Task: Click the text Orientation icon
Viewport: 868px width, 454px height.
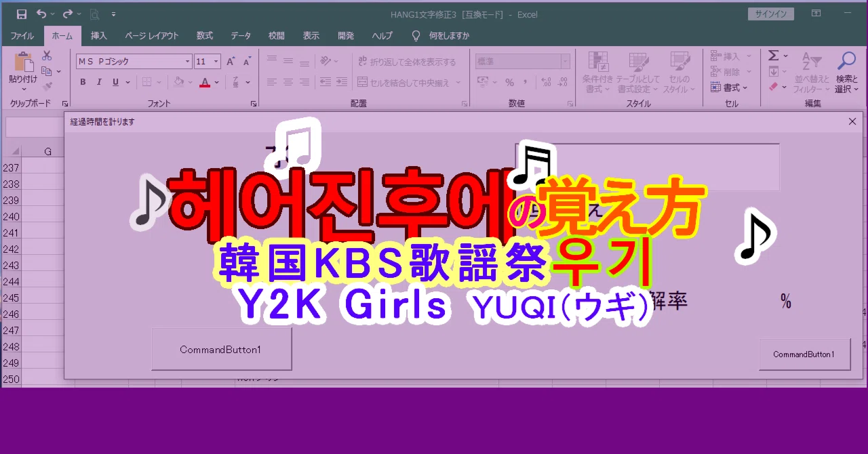Action: tap(326, 61)
